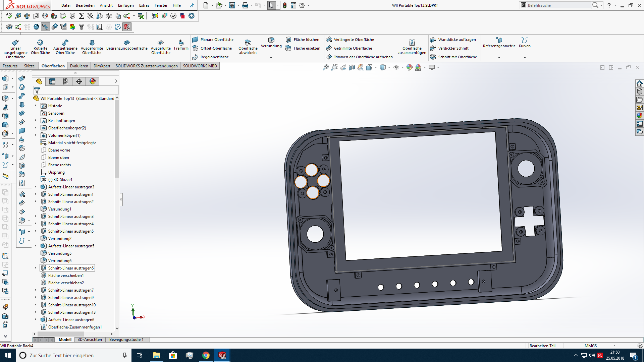The height and width of the screenshot is (362, 644).
Task: Click the Schnitt mit Oberfläche tool
Action: pyautogui.click(x=453, y=57)
